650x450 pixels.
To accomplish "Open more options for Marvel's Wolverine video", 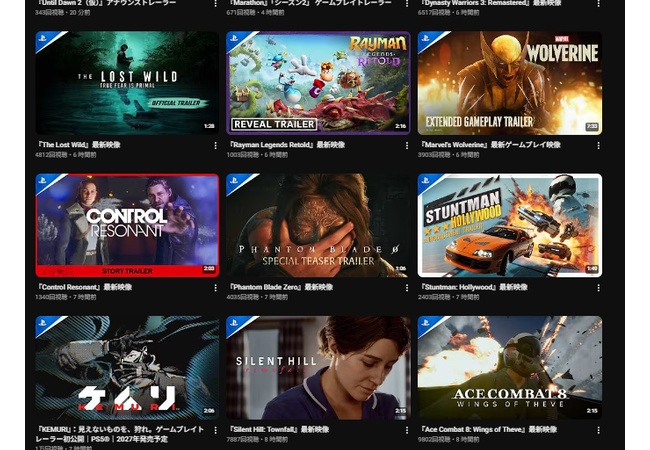I will (x=598, y=145).
